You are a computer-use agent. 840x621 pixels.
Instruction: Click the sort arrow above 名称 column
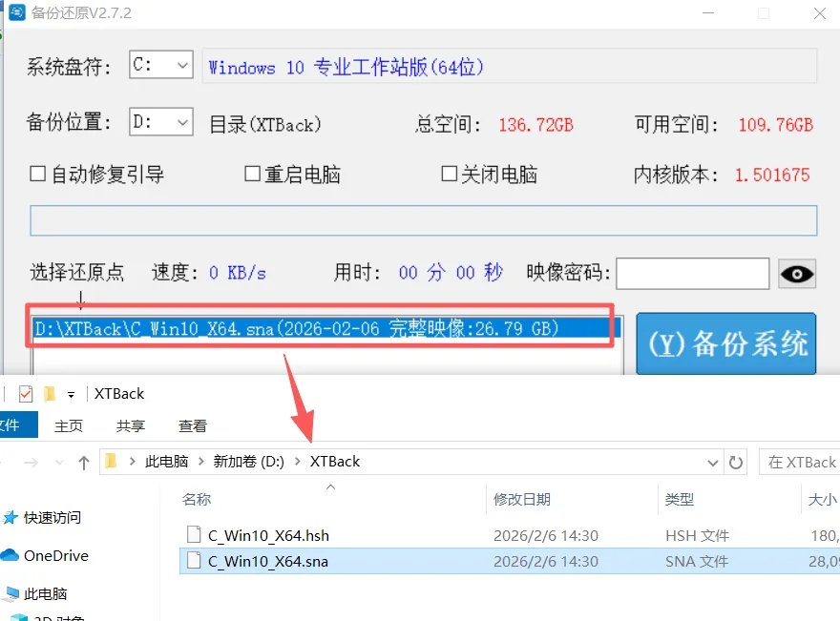(x=330, y=485)
